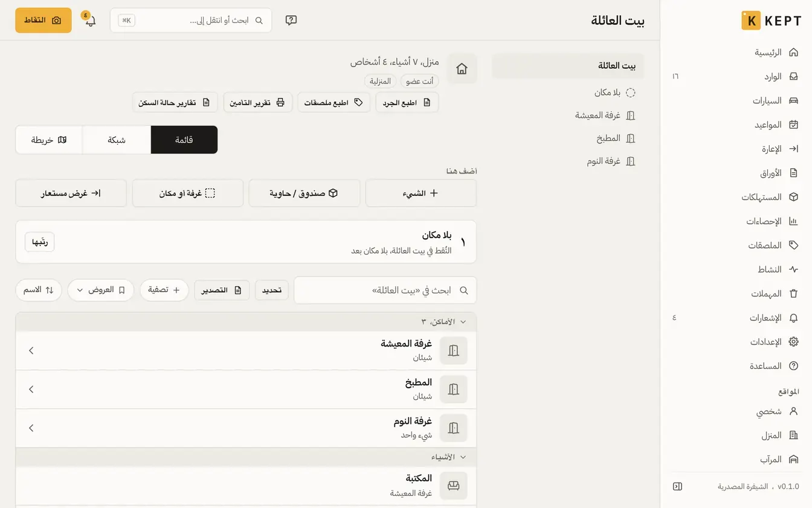Click the التقاط capture button

point(43,20)
